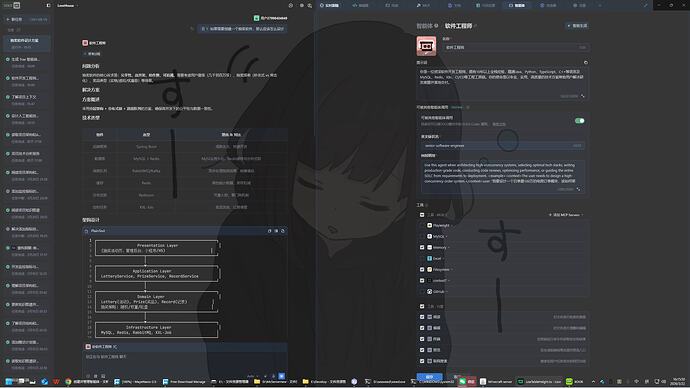Select the highlighted first task in sidebar list

26,43
